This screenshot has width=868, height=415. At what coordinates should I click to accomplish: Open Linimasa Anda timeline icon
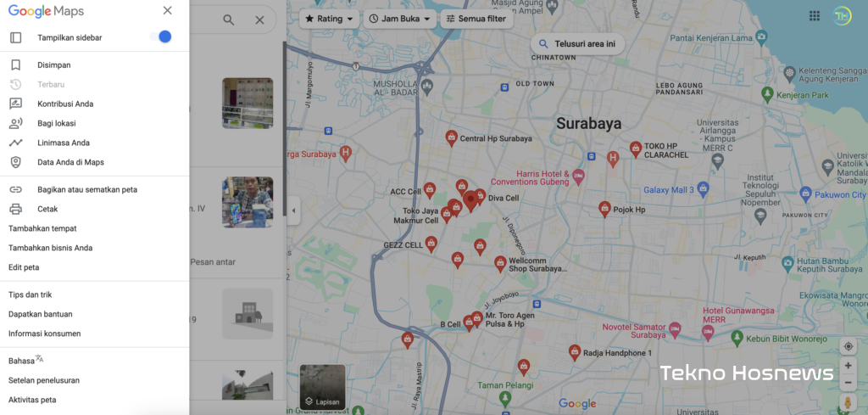15,143
